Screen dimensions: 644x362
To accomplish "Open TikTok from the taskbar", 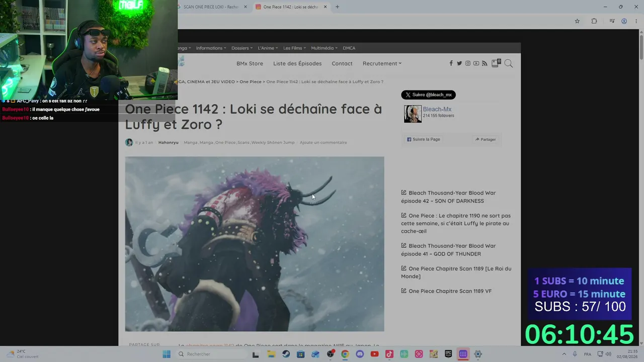I will coord(389,354).
